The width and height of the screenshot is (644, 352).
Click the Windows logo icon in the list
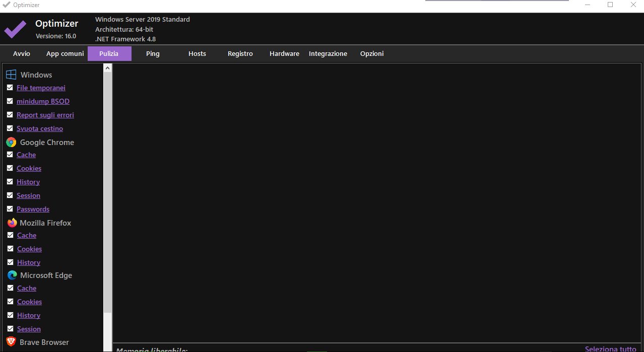[11, 75]
